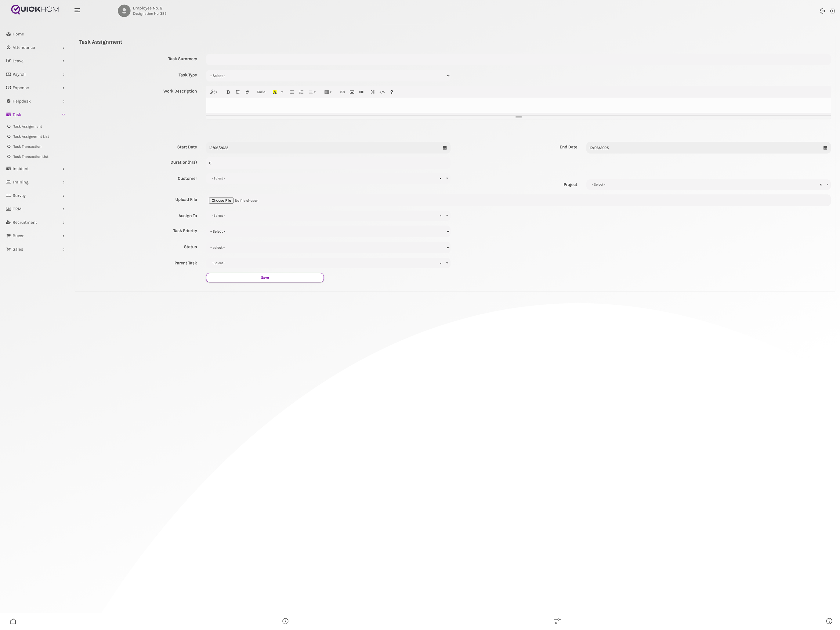Click the Save button

(265, 277)
